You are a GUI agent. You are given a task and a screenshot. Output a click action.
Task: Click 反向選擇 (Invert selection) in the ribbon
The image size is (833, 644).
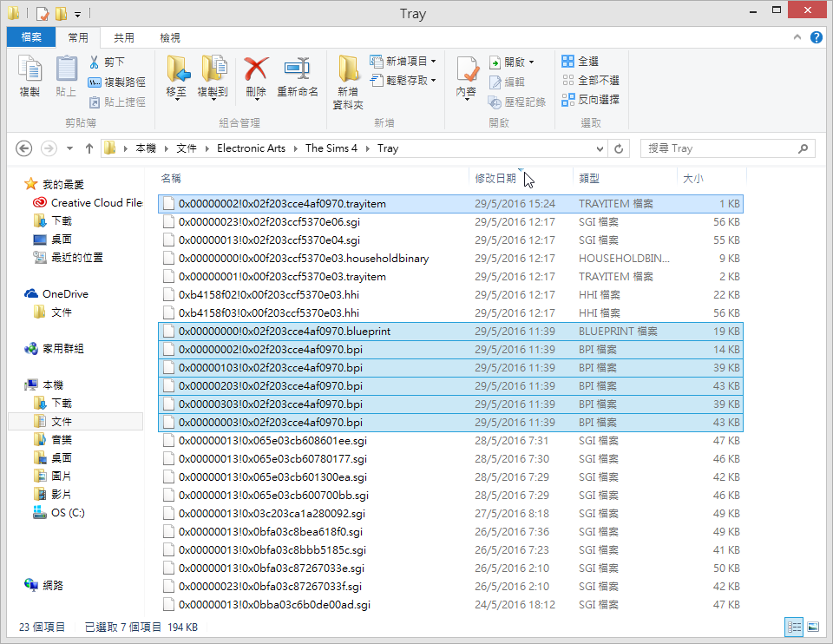point(591,99)
